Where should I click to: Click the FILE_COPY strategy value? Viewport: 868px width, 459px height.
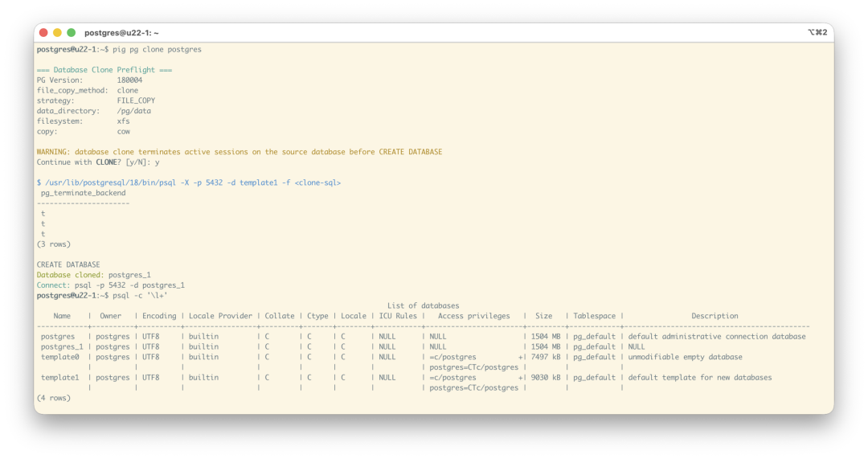point(136,100)
